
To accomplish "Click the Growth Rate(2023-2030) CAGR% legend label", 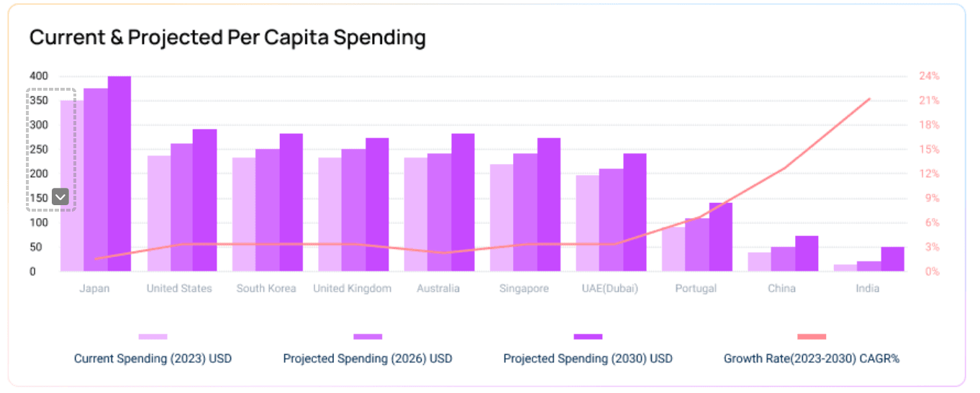I will coord(812,358).
